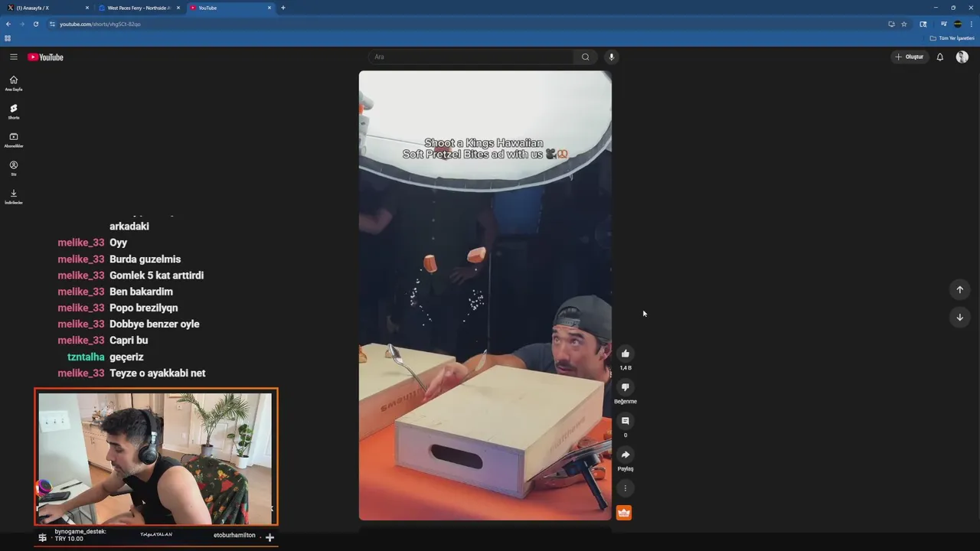This screenshot has width=980, height=551.
Task: Open the channel sound icon below the actions
Action: pyautogui.click(x=624, y=513)
